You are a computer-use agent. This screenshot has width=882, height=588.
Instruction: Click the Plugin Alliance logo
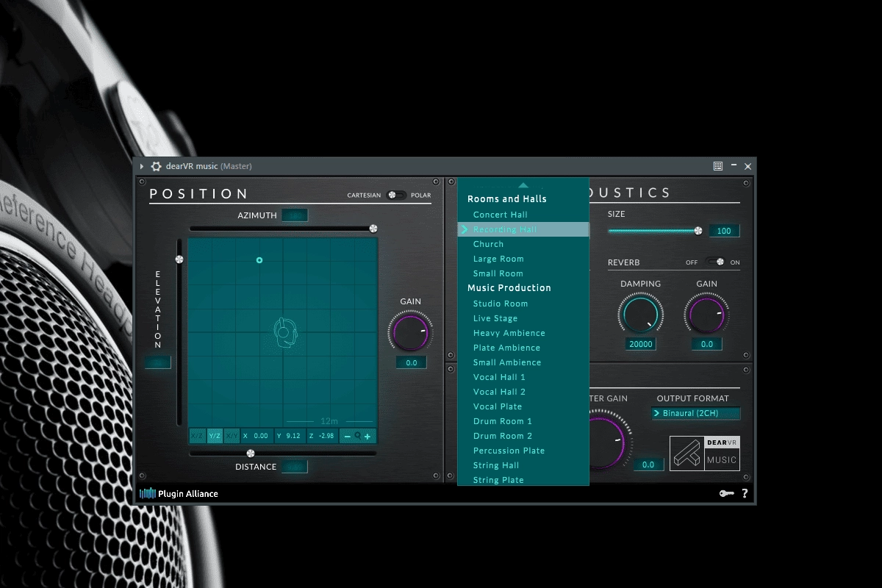[x=179, y=493]
